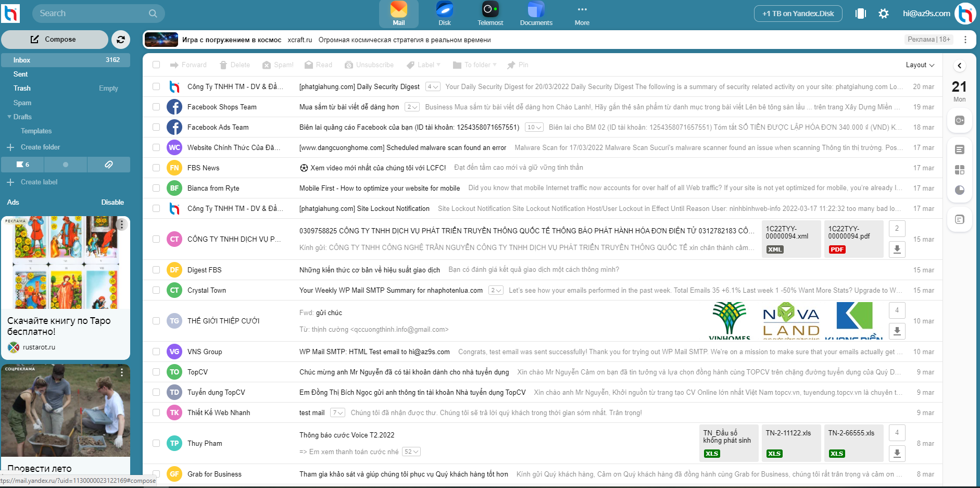Pin the message with the Pin icon
Screen dimensions: 980x488
click(518, 65)
